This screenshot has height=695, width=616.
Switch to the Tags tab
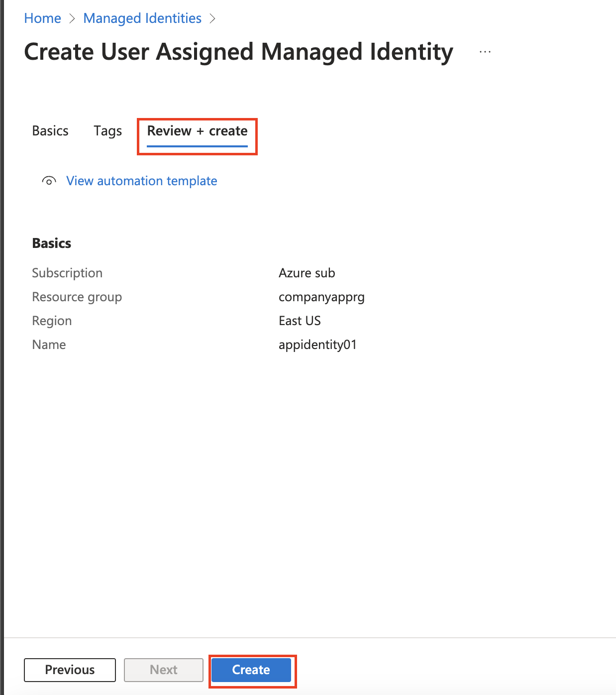108,131
